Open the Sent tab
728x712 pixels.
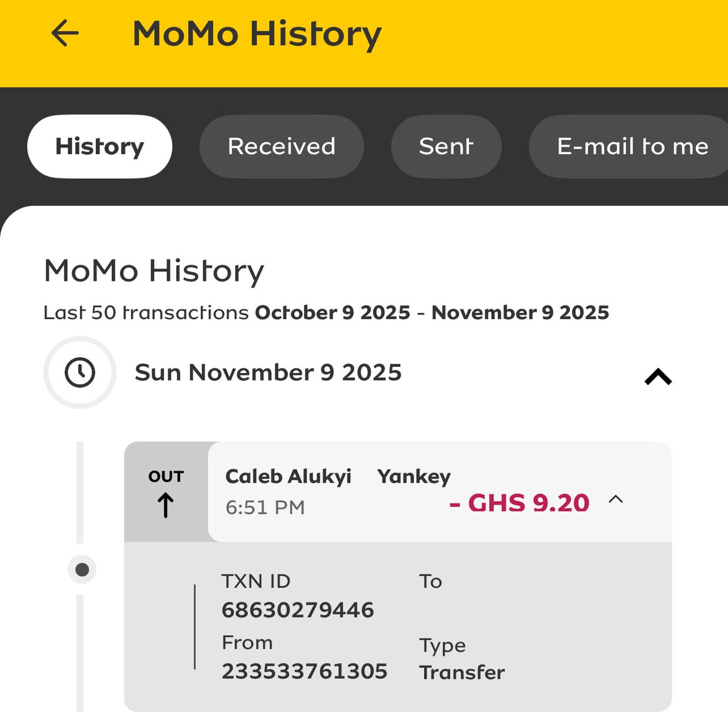click(x=446, y=146)
